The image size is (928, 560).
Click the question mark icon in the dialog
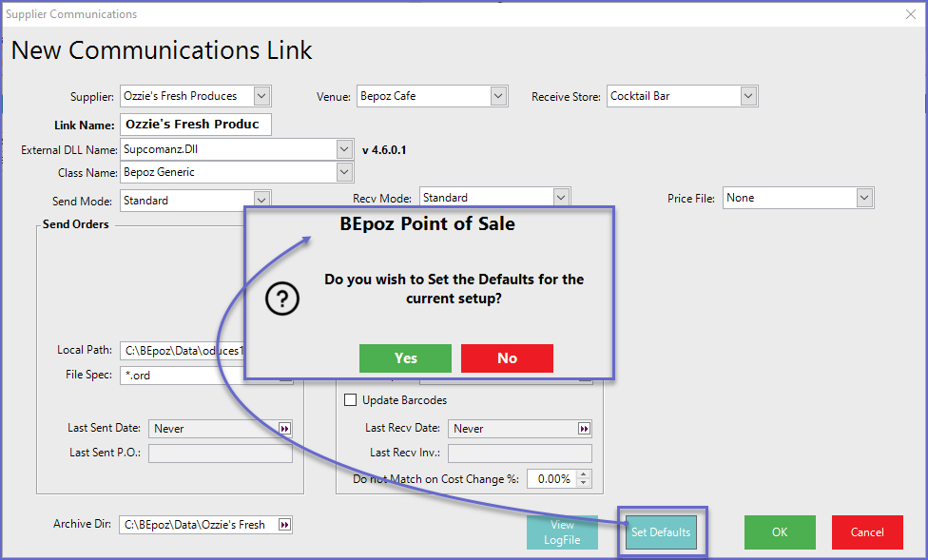(282, 298)
